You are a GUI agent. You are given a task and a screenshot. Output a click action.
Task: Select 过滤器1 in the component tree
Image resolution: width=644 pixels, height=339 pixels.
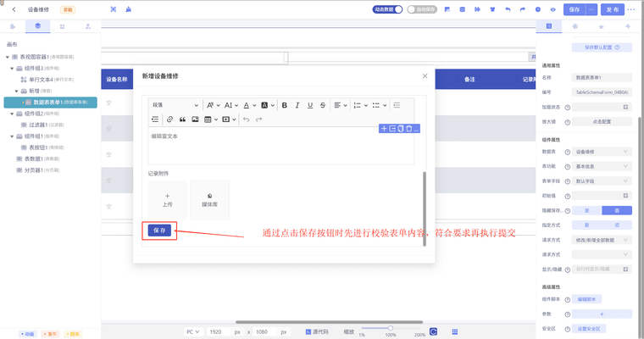point(38,125)
